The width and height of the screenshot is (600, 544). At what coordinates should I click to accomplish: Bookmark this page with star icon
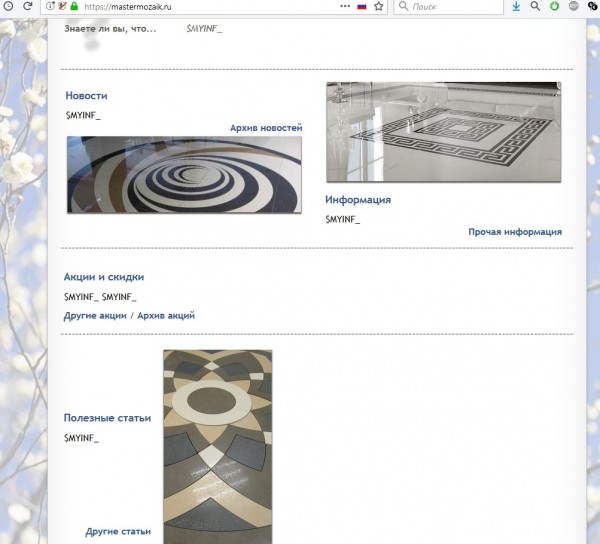click(378, 6)
